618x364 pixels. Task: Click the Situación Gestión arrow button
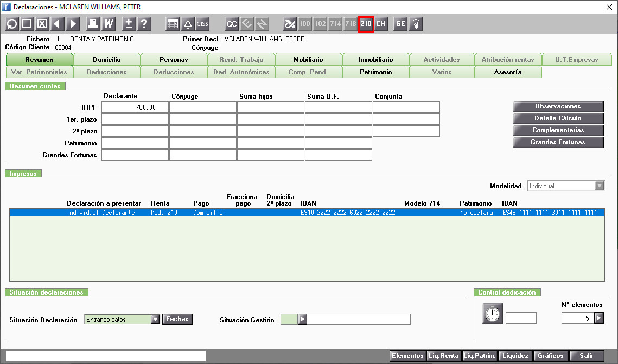(x=302, y=319)
